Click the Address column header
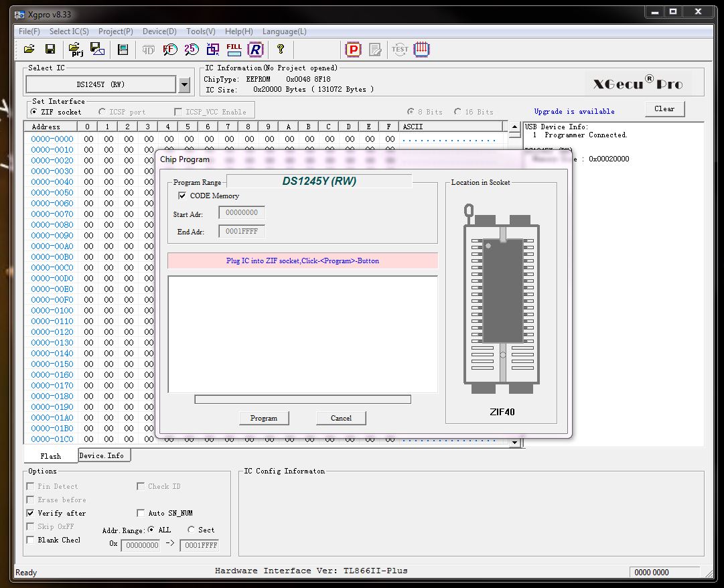Screen dimensions: 724x588 pyautogui.click(x=51, y=127)
